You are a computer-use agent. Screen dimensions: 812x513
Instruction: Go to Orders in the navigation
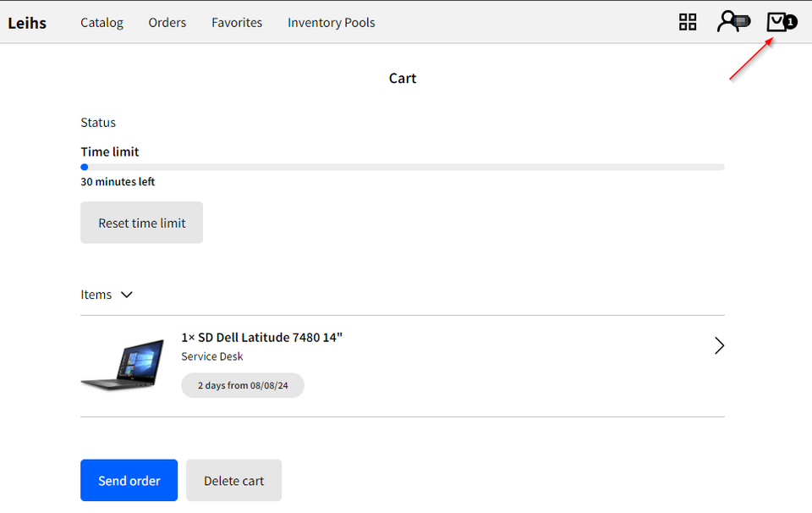167,23
